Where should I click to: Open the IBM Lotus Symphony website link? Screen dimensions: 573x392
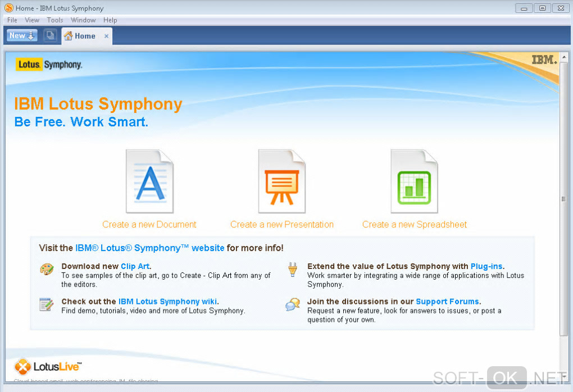click(x=150, y=248)
